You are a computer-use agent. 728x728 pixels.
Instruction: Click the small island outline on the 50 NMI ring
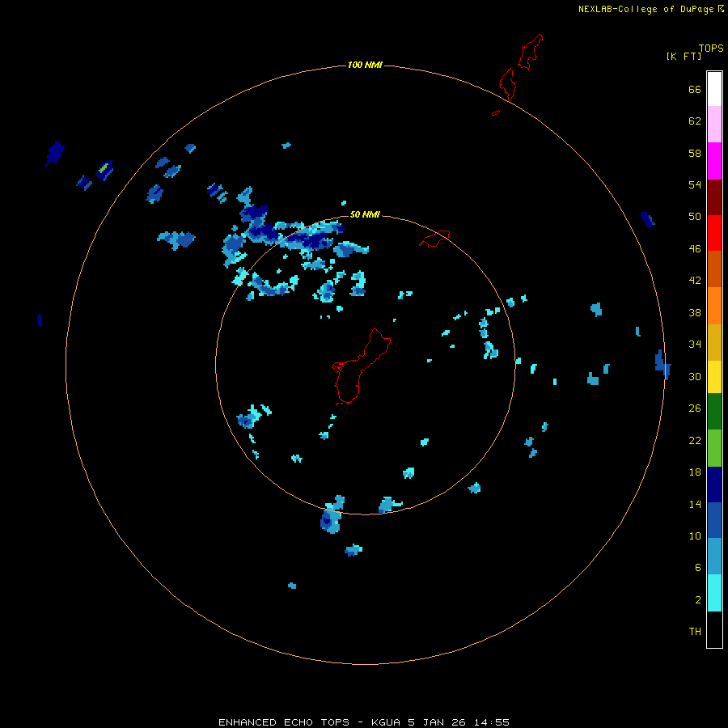pos(434,238)
